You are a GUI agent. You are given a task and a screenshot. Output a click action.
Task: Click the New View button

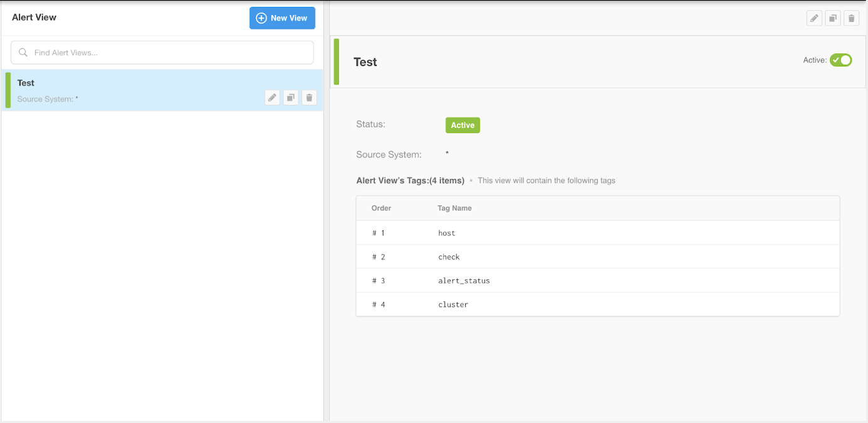tap(282, 18)
